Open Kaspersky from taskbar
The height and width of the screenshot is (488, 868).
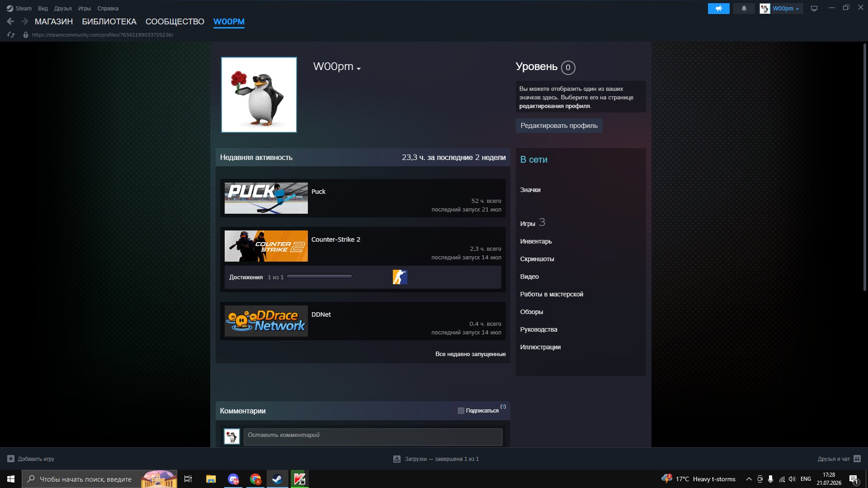[x=299, y=479]
